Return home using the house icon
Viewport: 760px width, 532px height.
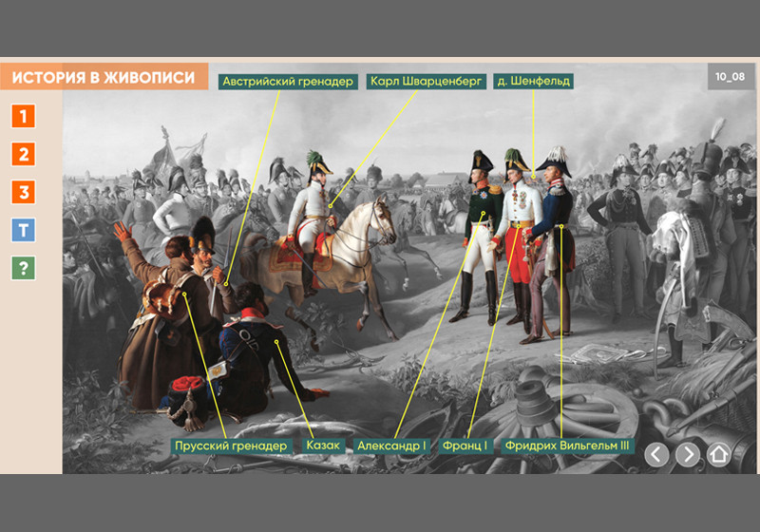(718, 455)
